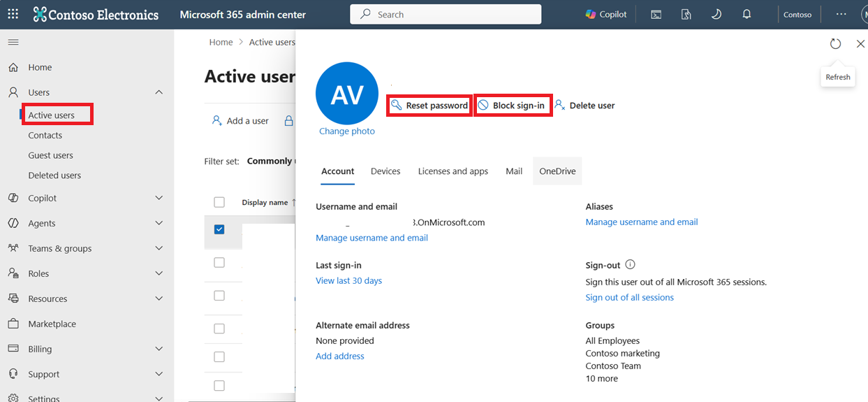Close the user details panel
This screenshot has height=402, width=868.
(860, 43)
